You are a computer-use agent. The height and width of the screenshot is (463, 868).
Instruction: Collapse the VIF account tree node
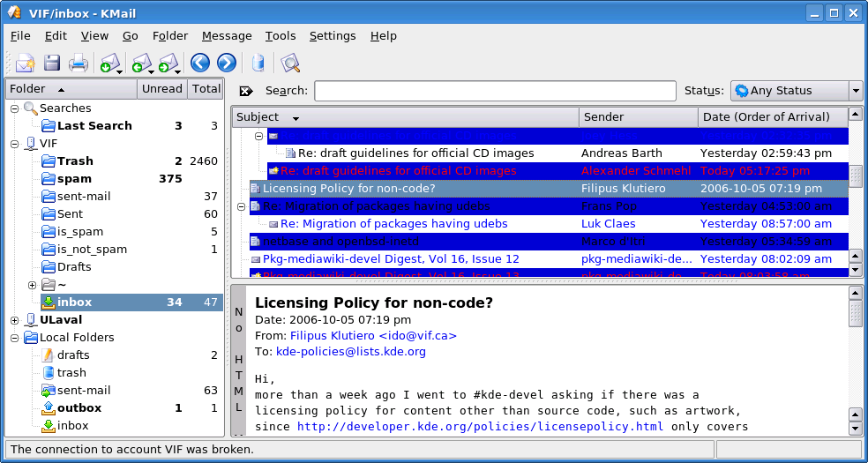click(14, 144)
